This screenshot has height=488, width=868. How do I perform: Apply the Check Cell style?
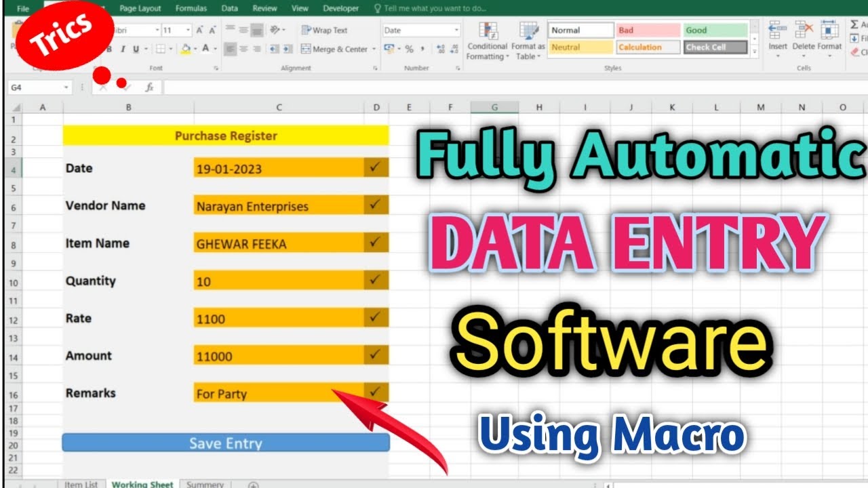(715, 47)
